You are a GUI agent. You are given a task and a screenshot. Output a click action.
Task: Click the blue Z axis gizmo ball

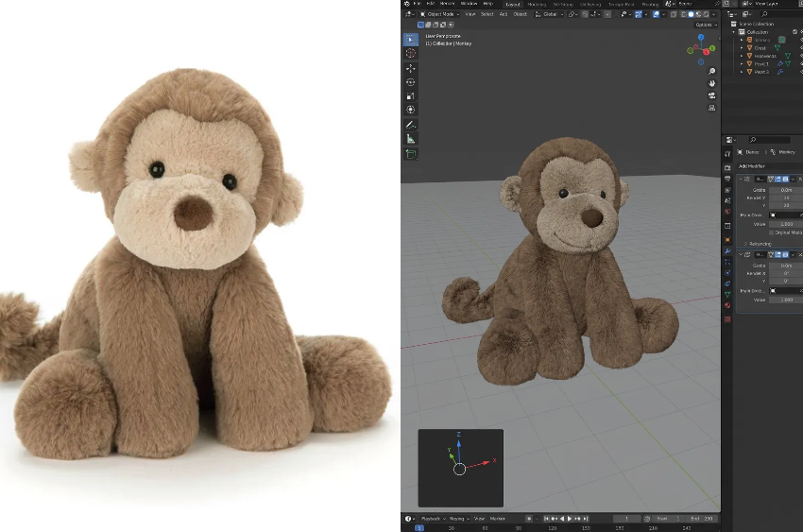click(x=701, y=38)
